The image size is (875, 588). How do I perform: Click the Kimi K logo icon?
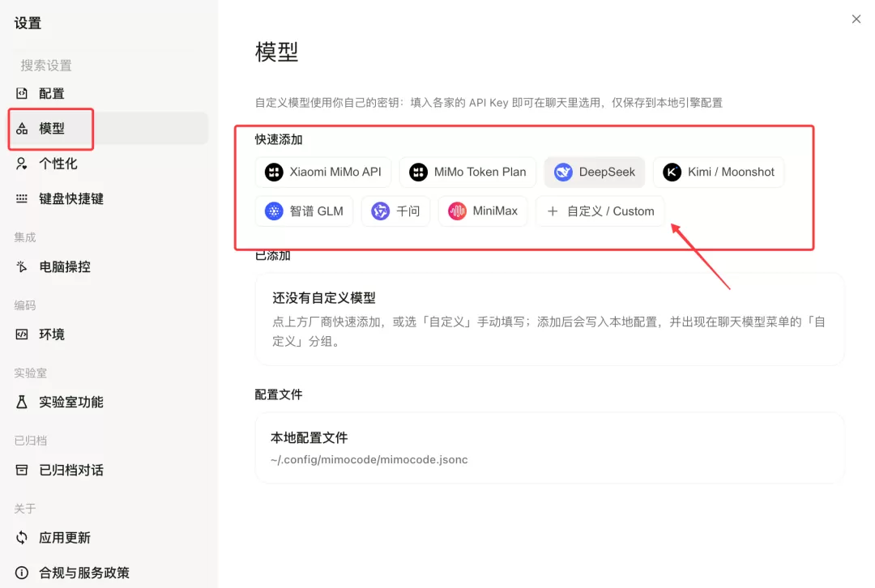click(x=672, y=172)
